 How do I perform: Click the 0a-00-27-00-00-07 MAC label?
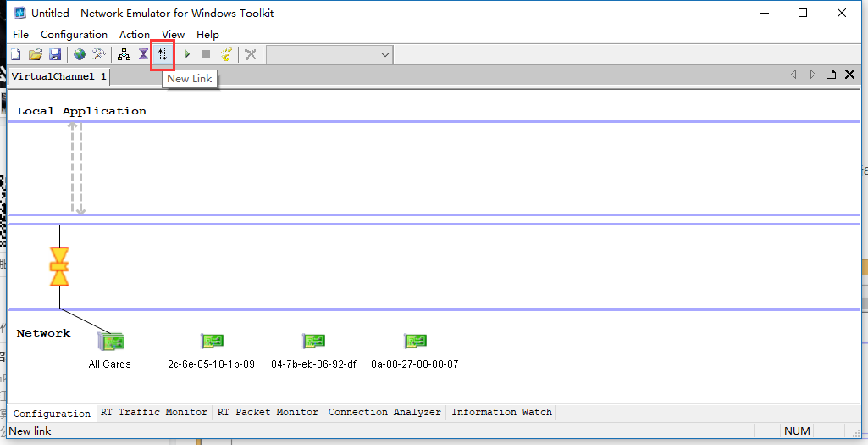415,364
